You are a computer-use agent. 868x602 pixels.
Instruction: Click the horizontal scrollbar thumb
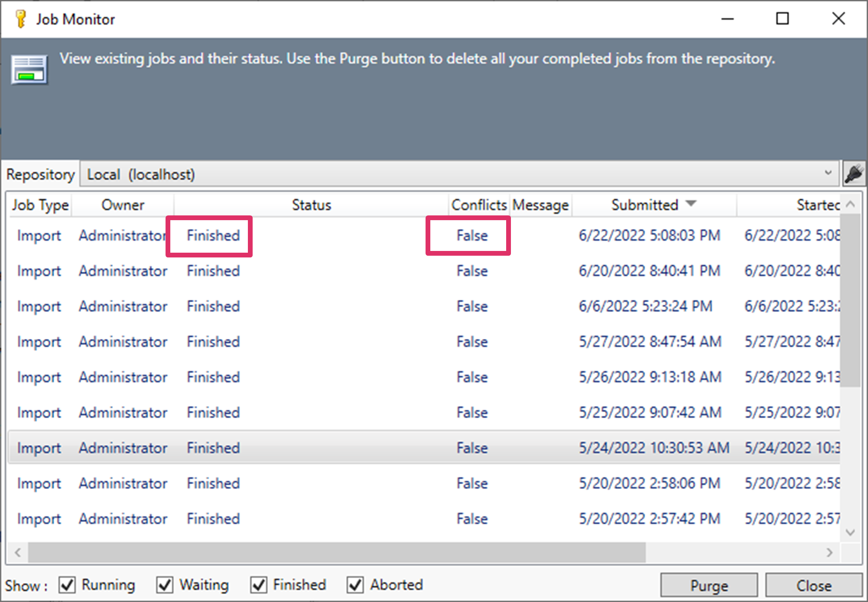pos(337,553)
